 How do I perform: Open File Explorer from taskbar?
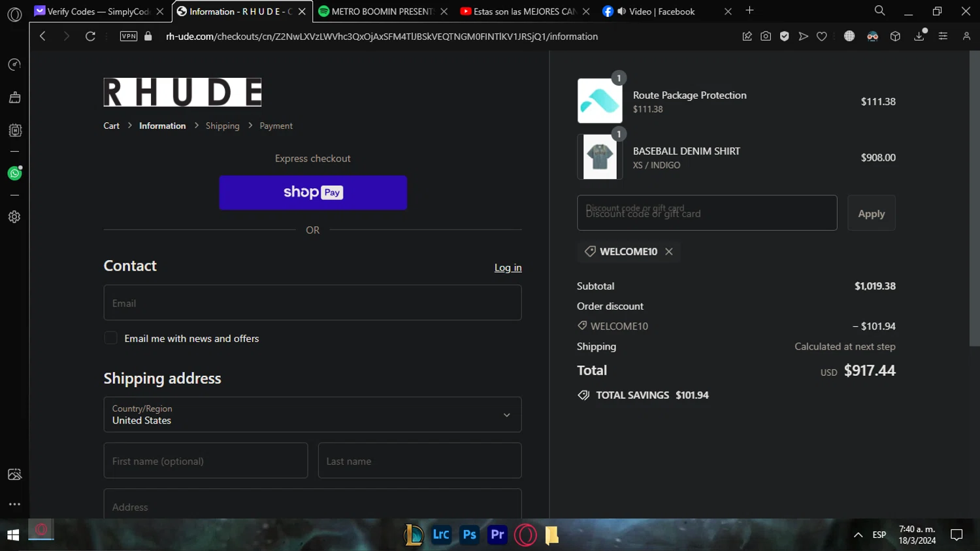click(552, 535)
